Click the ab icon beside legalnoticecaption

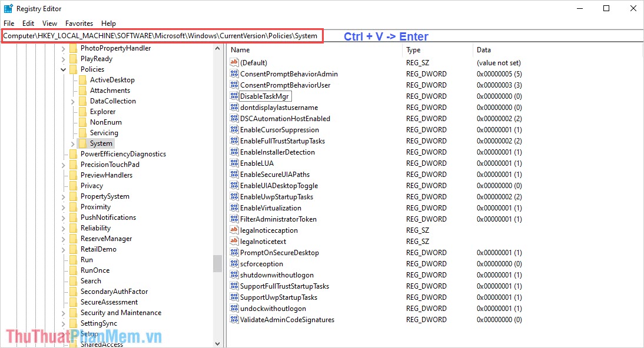pos(233,230)
